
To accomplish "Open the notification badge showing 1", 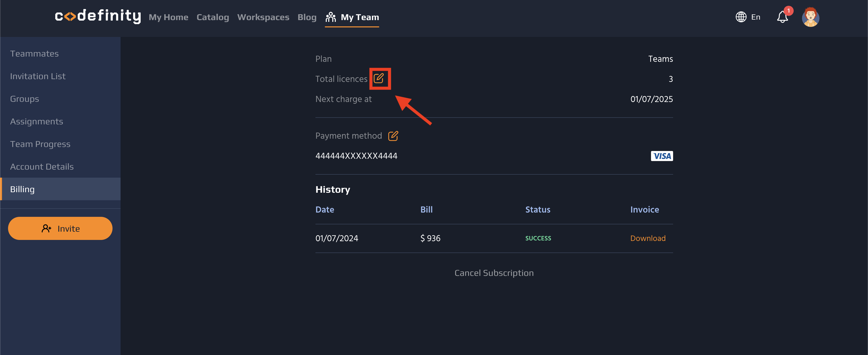I will tap(788, 10).
